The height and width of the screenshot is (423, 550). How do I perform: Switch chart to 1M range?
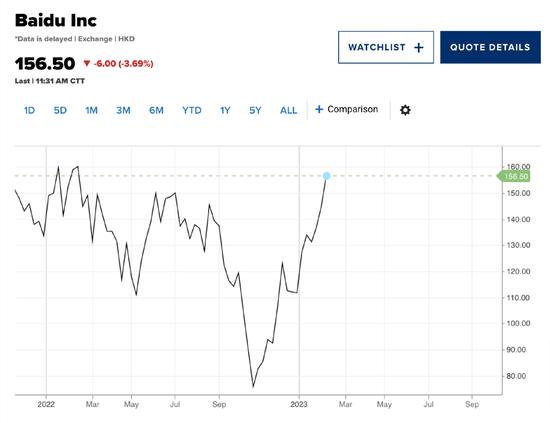(92, 110)
